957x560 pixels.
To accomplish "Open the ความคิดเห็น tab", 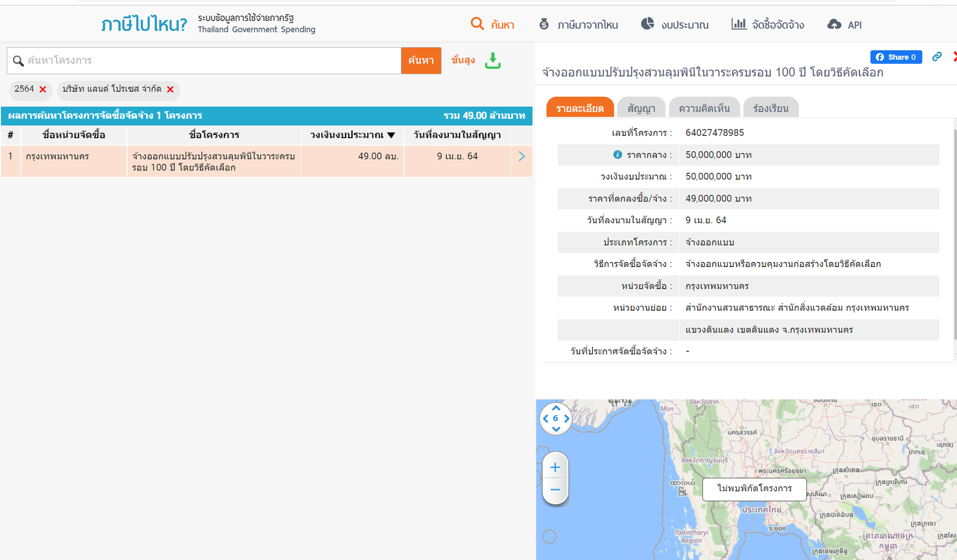I will (x=704, y=108).
